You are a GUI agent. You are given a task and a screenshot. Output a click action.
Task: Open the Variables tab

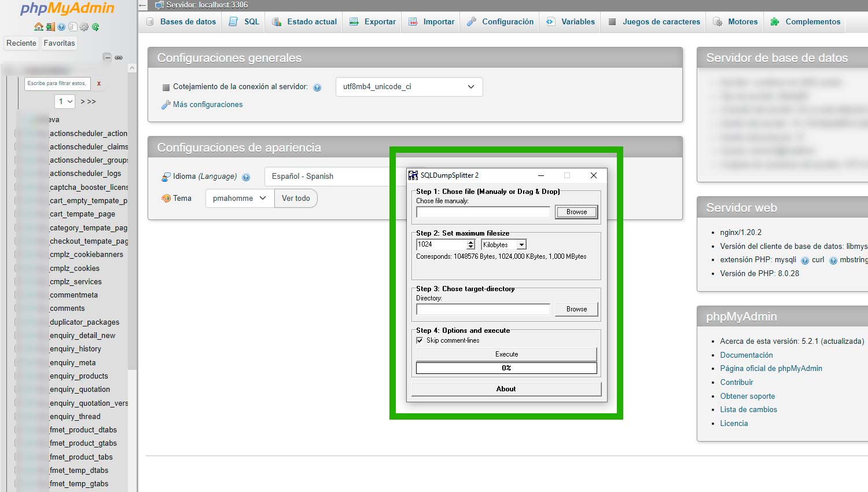(x=571, y=21)
